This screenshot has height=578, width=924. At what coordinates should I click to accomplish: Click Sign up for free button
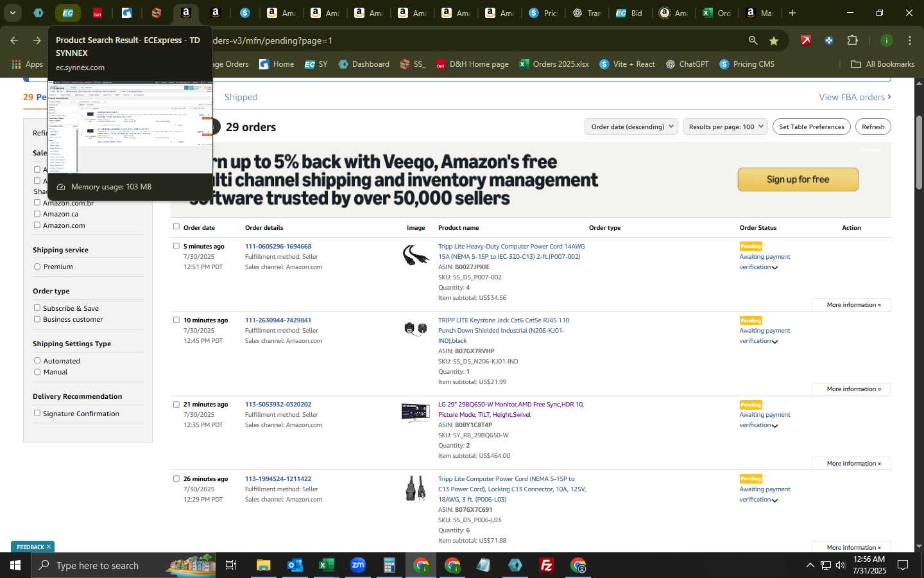pyautogui.click(x=798, y=179)
